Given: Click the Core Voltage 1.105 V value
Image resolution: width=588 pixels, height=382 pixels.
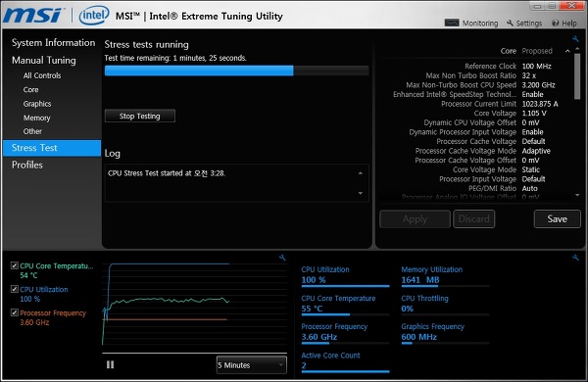Looking at the screenshot, I should (534, 114).
